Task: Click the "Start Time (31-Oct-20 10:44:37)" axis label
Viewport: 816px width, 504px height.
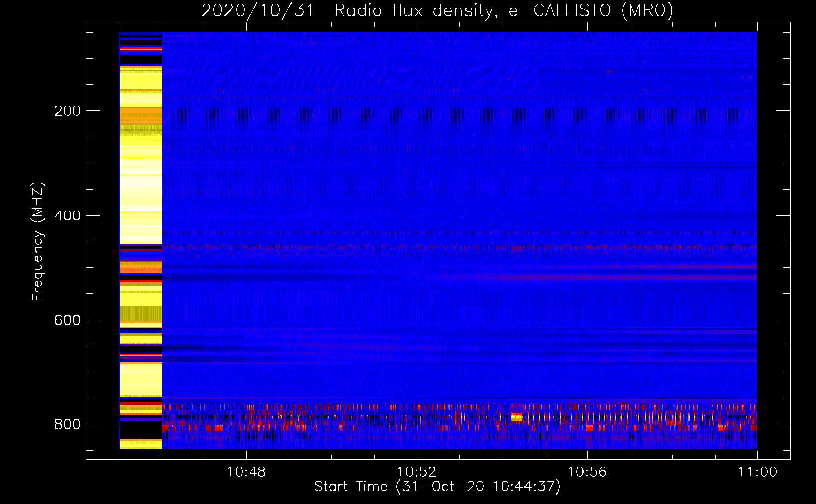Action: 437,487
